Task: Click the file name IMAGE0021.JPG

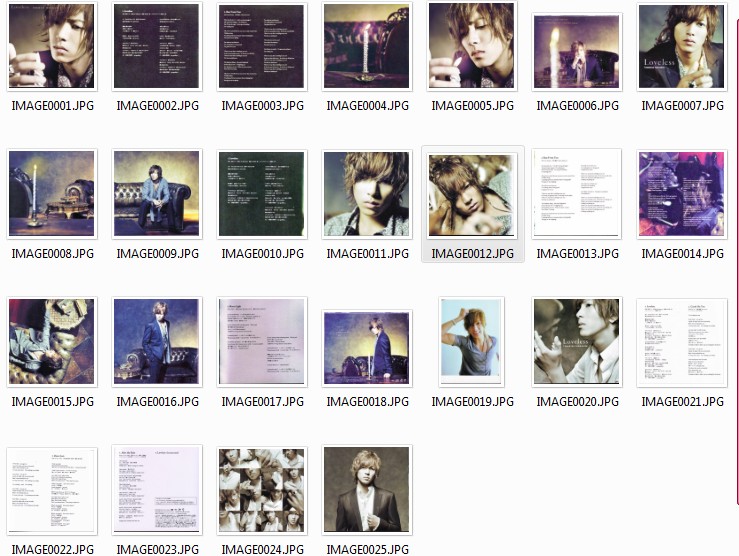Action: click(x=682, y=401)
